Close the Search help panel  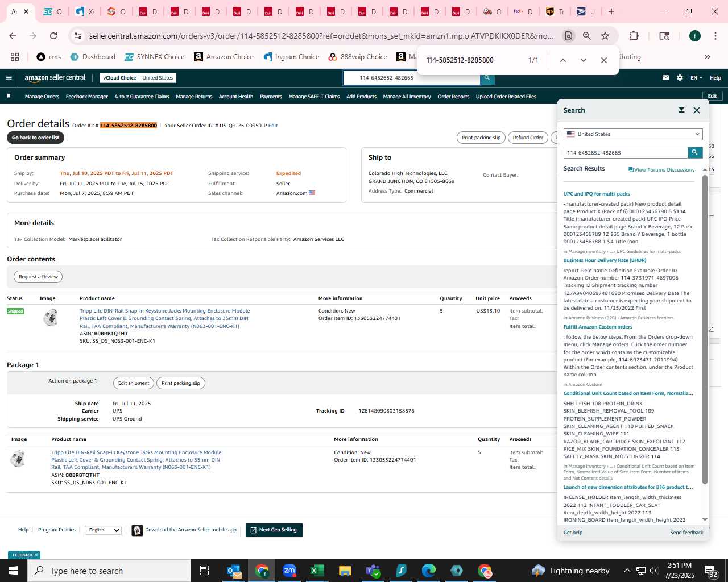(697, 110)
